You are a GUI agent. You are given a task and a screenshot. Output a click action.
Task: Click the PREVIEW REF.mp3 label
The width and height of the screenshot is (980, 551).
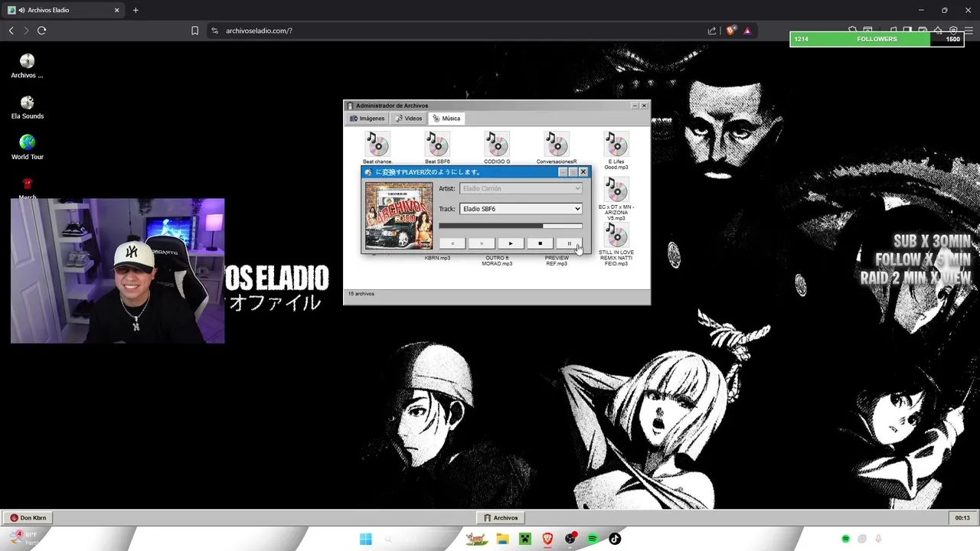tap(557, 261)
